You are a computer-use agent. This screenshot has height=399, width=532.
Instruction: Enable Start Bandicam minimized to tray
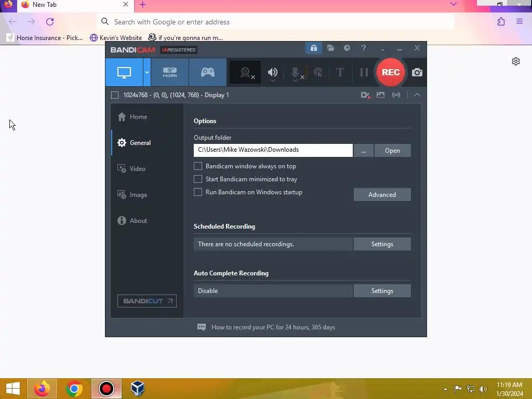click(198, 179)
